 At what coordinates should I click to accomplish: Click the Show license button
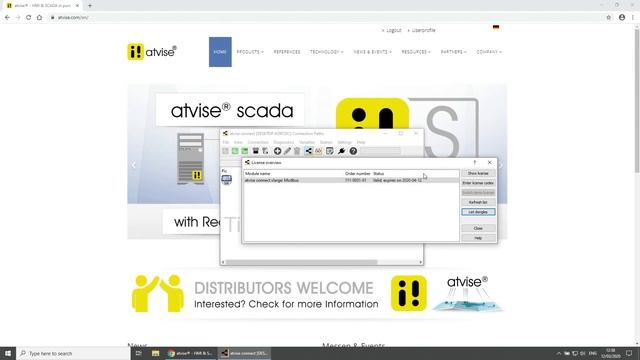478,173
